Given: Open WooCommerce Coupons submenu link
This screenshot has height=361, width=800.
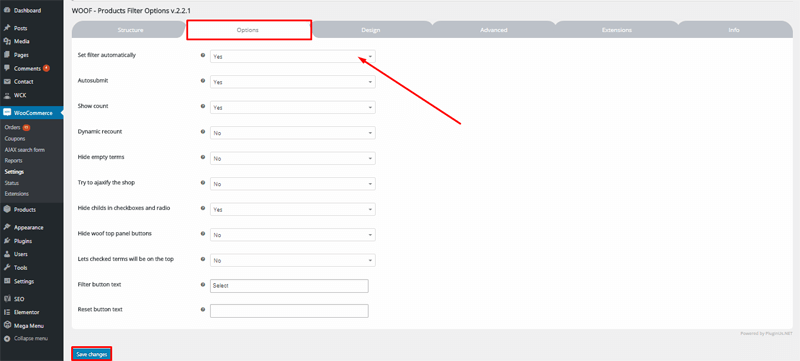Looking at the screenshot, I should (15, 138).
